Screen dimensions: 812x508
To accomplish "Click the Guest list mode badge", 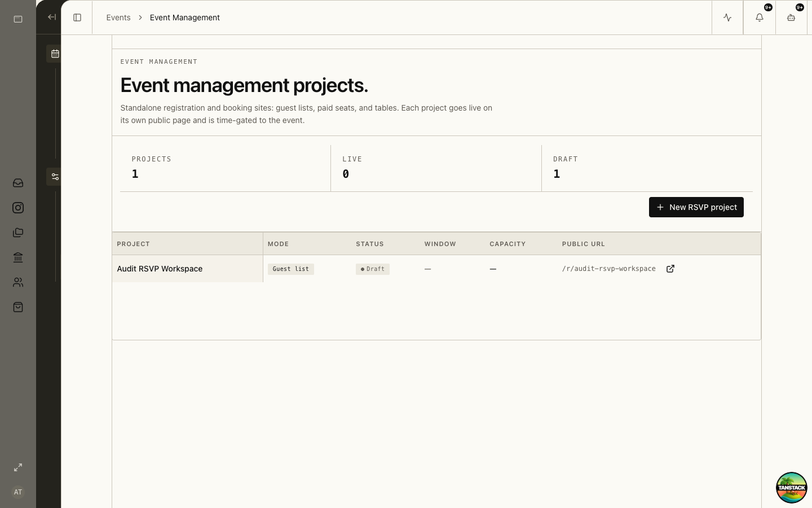I will (291, 269).
